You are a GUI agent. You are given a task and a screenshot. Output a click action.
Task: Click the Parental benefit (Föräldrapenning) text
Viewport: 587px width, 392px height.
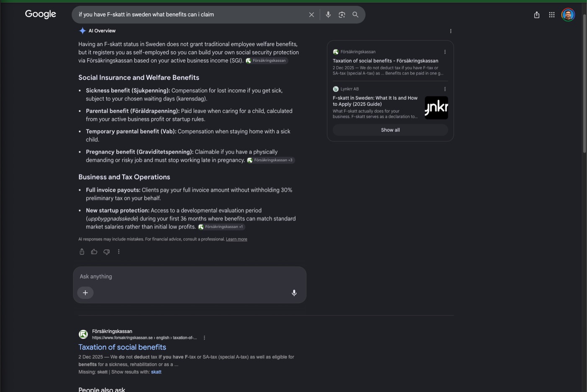coord(132,111)
